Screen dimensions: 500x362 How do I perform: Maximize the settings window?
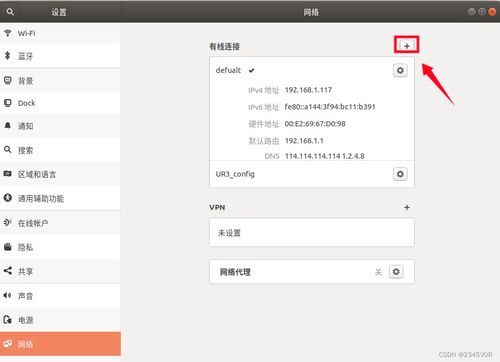click(482, 12)
